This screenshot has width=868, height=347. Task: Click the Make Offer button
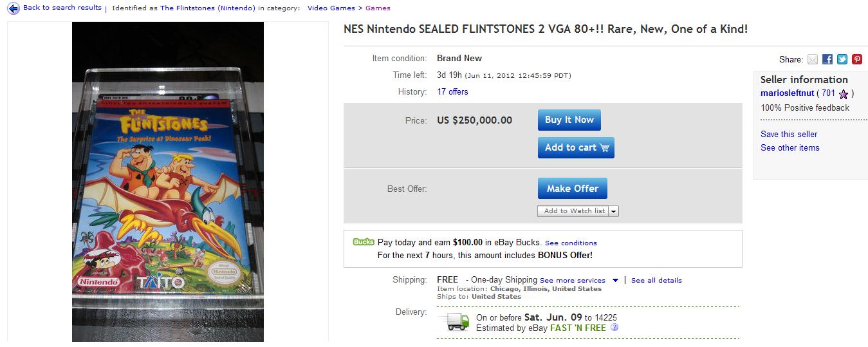tap(573, 189)
